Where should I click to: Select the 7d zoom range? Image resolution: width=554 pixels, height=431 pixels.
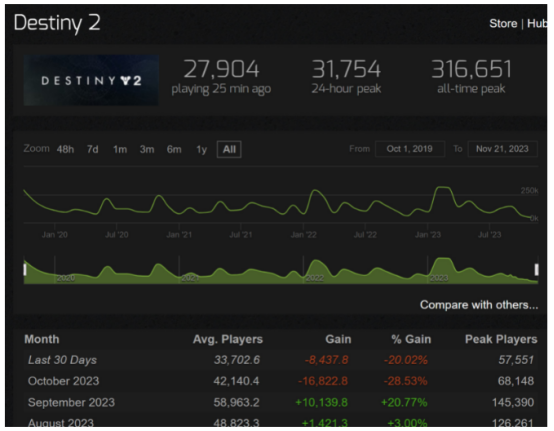(93, 149)
